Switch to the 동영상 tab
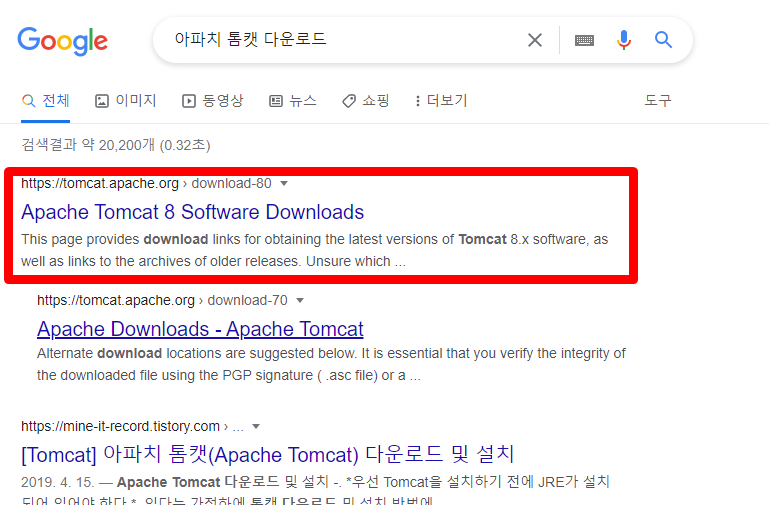Viewport: 769px width, 505px height. [x=212, y=101]
